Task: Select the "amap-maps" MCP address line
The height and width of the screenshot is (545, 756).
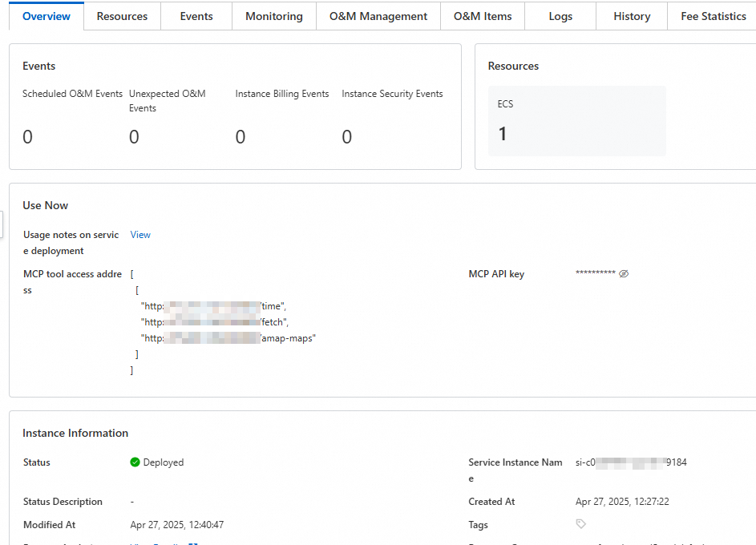Action: pyautogui.click(x=228, y=338)
